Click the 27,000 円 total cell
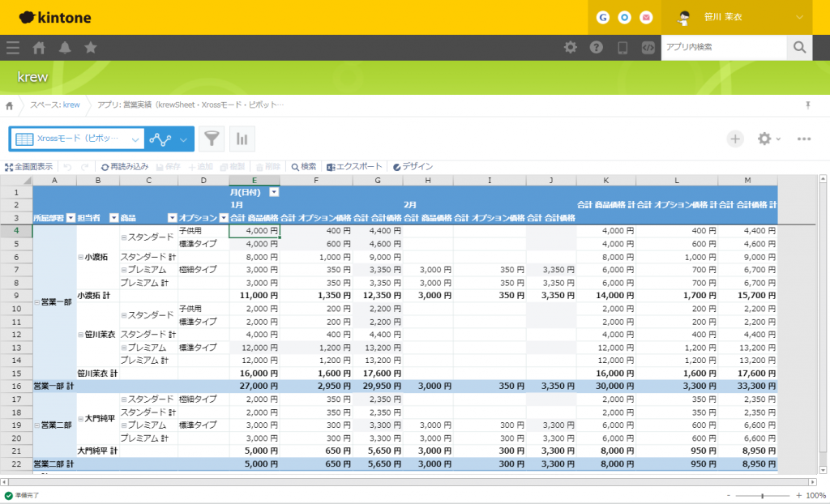This screenshot has height=504, width=830. click(x=254, y=387)
